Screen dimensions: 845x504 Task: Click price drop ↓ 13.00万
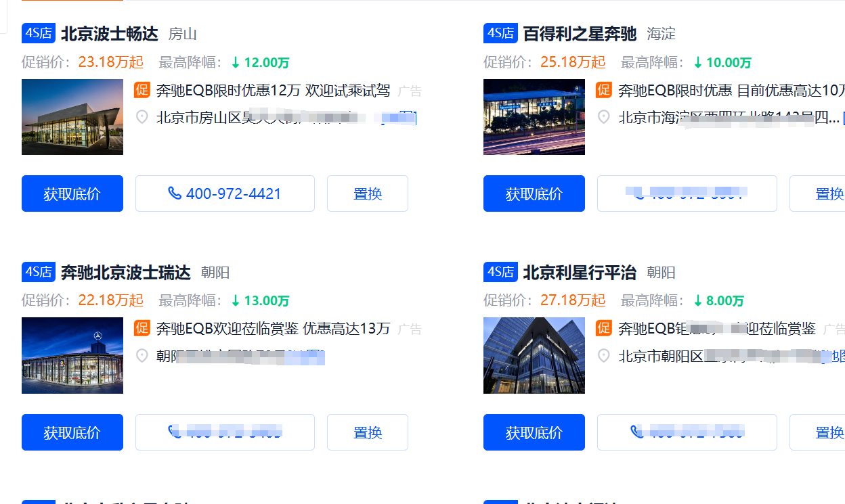pos(260,301)
